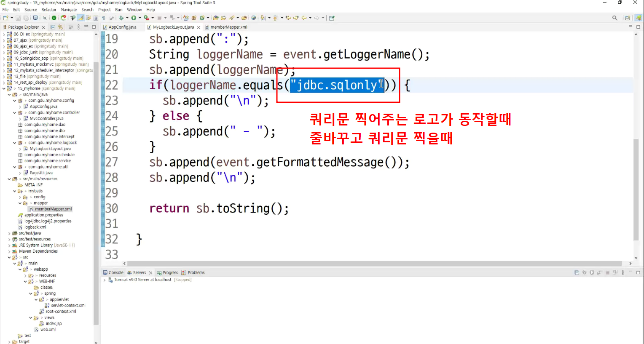Click the Pin Editor toolbar icon
Viewport: 644px width, 344px height.
tap(332, 18)
